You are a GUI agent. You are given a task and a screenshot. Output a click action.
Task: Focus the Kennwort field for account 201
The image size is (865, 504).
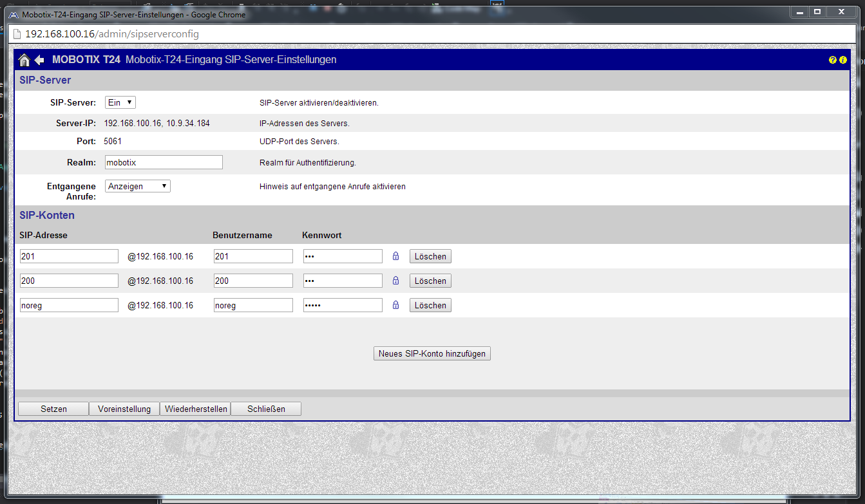[343, 256]
